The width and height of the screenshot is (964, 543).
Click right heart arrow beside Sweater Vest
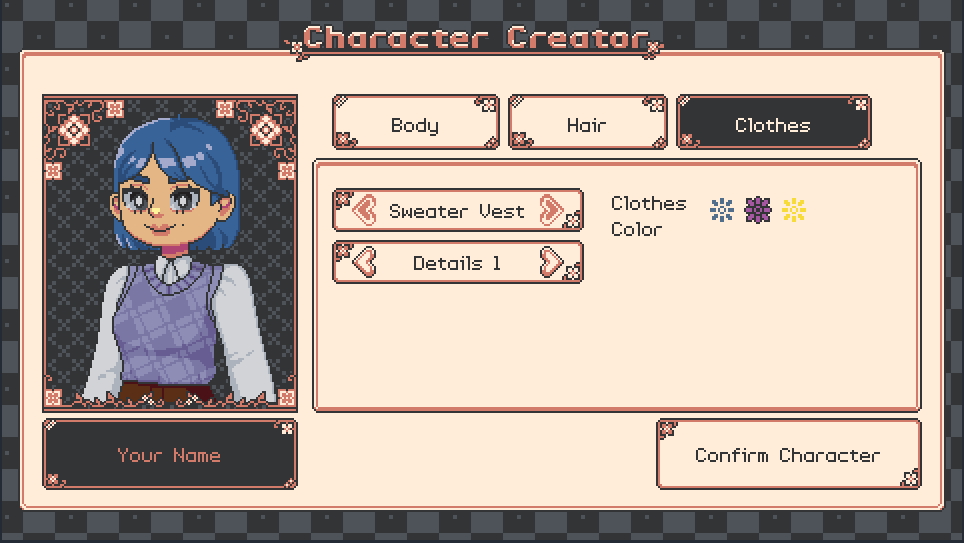pyautogui.click(x=551, y=210)
